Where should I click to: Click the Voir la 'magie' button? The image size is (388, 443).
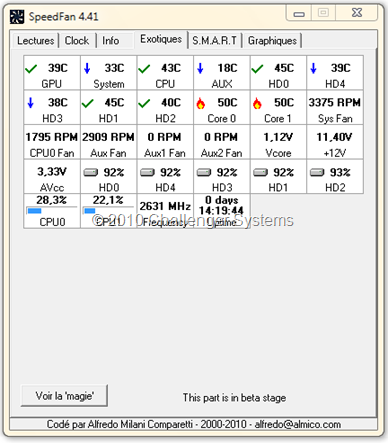click(x=64, y=396)
